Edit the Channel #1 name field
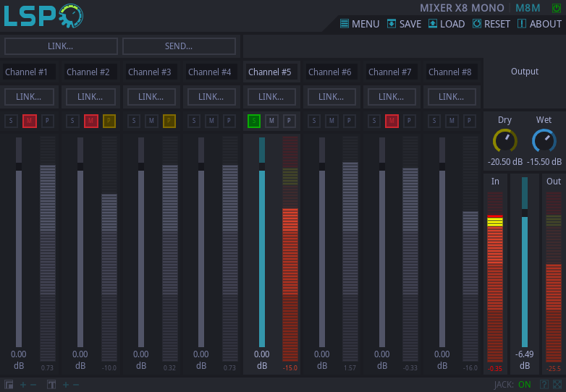Image resolution: width=566 pixels, height=392 pixels. point(29,72)
